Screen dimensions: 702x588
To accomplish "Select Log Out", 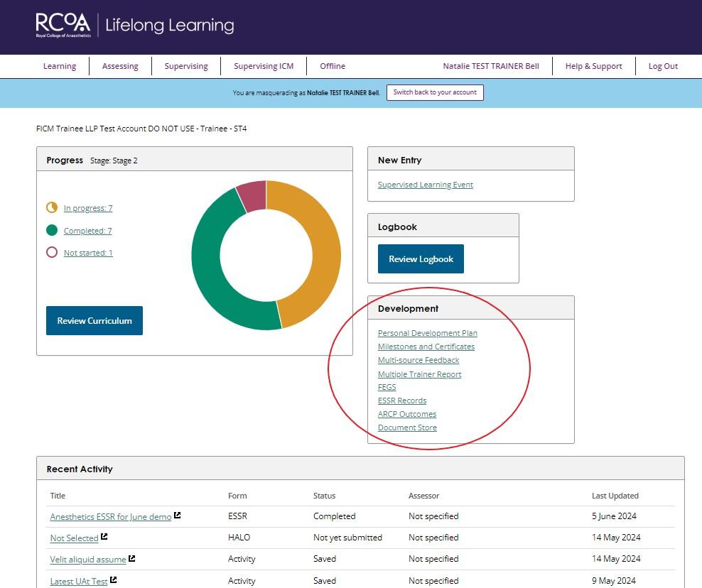I will tap(663, 66).
